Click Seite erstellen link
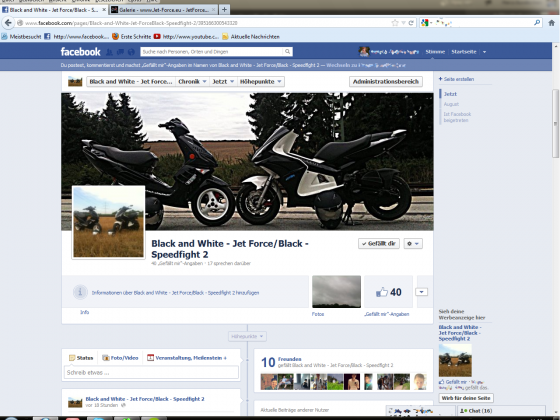Image resolution: width=560 pixels, height=420 pixels. (456, 79)
